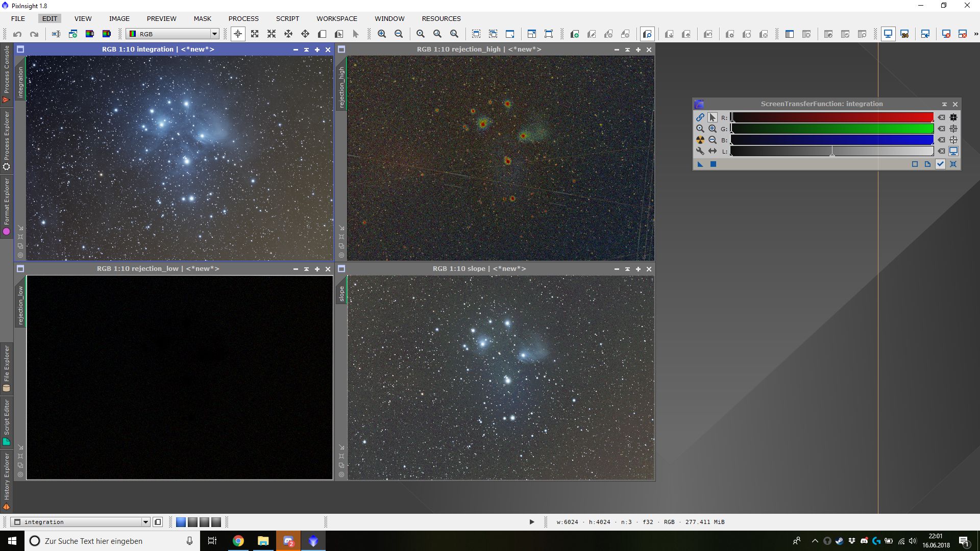The height and width of the screenshot is (551, 980).
Task: Open File Explorer from the taskbar
Action: point(263,541)
